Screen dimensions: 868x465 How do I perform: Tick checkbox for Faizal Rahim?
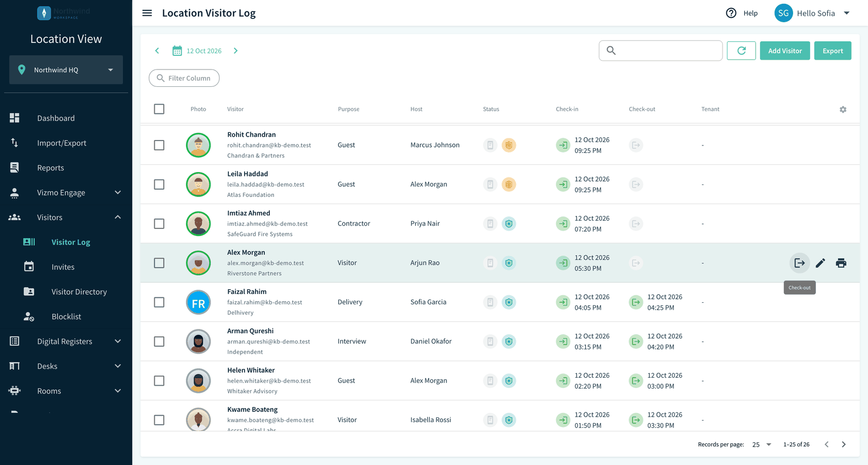click(x=159, y=302)
